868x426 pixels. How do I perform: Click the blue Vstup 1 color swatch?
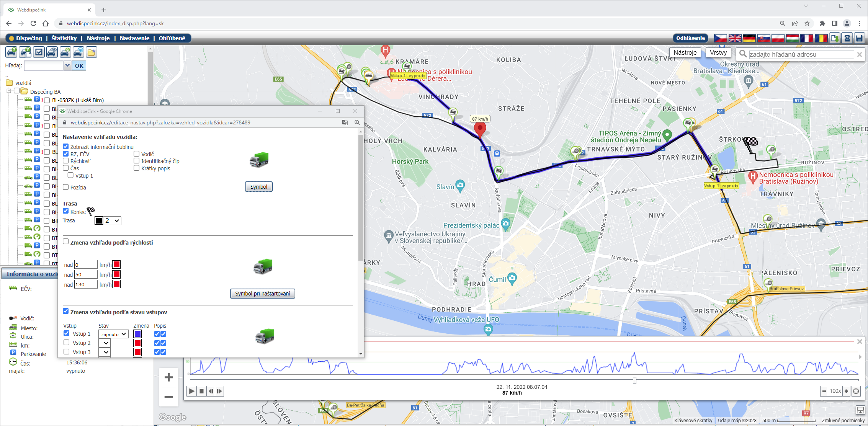(137, 334)
